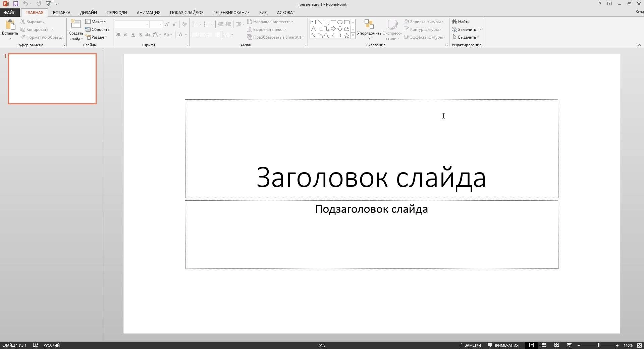644x349 pixels.
Task: Toggle text Shadow (S) formatting
Action: tap(140, 34)
